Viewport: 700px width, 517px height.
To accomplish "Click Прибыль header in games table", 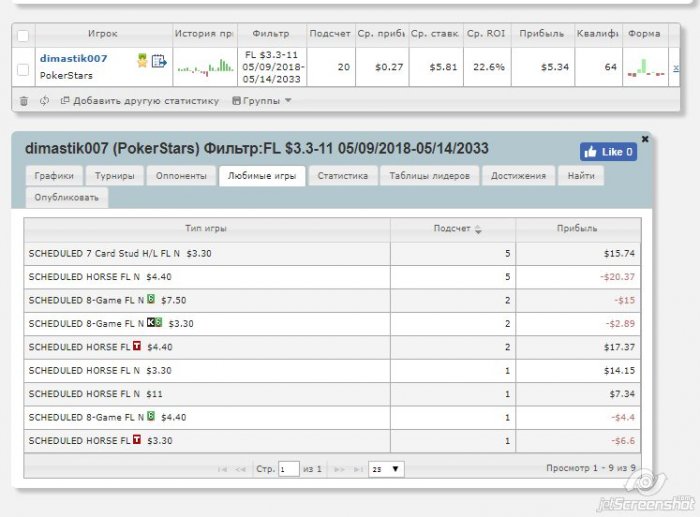I will pyautogui.click(x=577, y=229).
